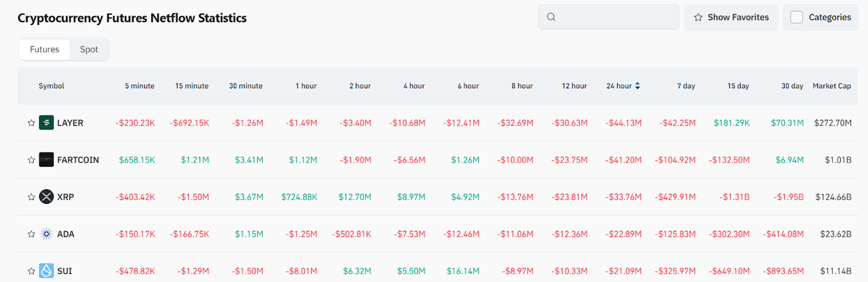868x282 pixels.
Task: Switch to the Spot tab
Action: coord(89,49)
